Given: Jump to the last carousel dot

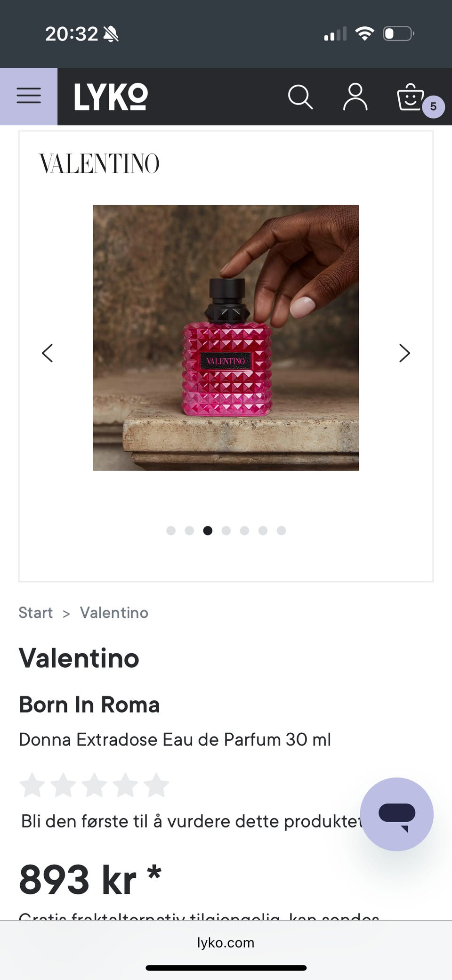Looking at the screenshot, I should [281, 531].
